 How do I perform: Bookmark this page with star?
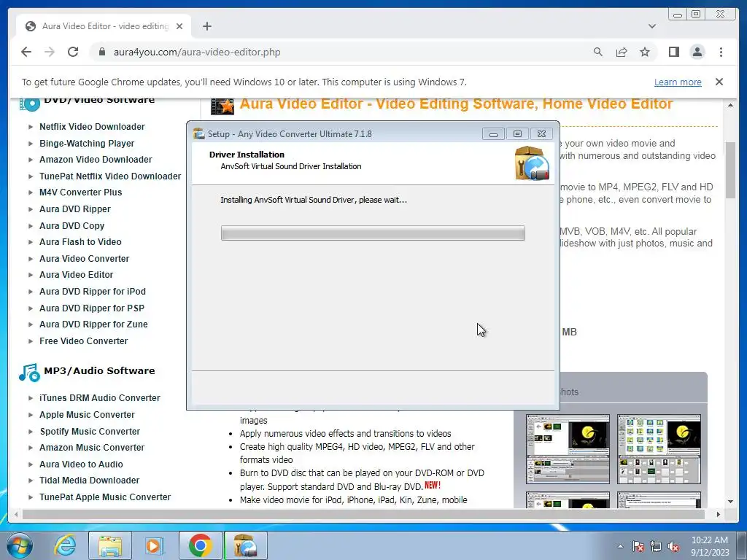[645, 52]
